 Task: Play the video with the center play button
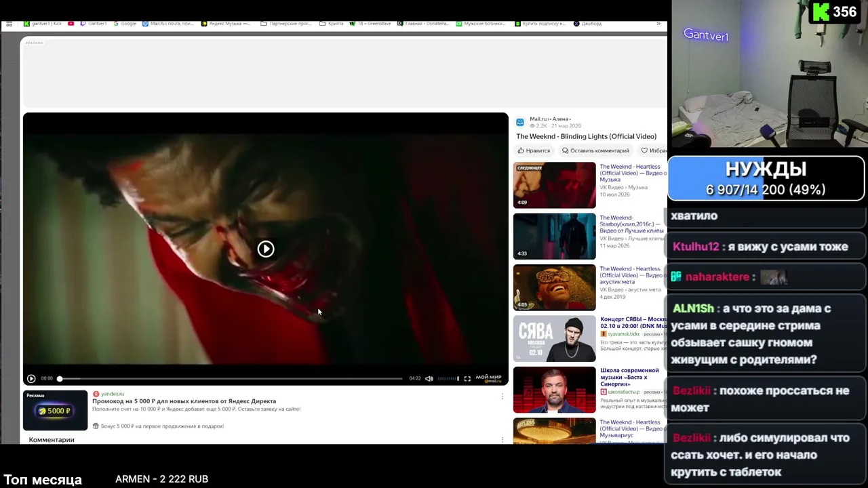pos(266,249)
